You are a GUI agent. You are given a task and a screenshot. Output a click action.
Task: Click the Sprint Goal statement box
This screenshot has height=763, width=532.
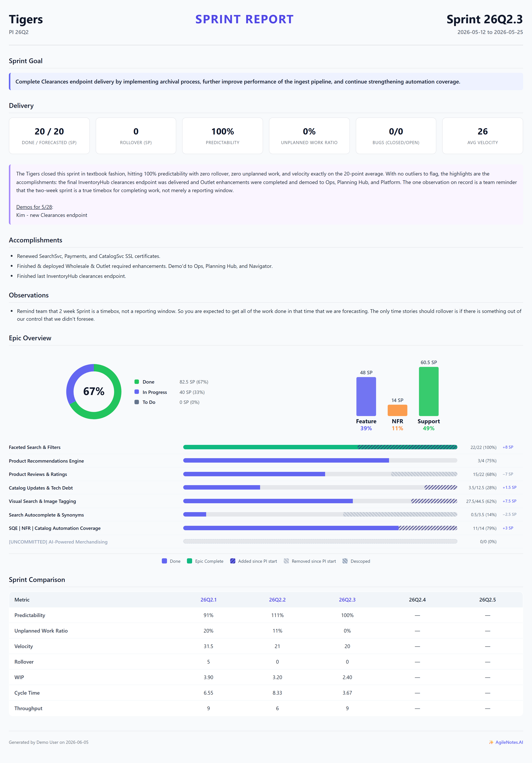[x=266, y=81]
